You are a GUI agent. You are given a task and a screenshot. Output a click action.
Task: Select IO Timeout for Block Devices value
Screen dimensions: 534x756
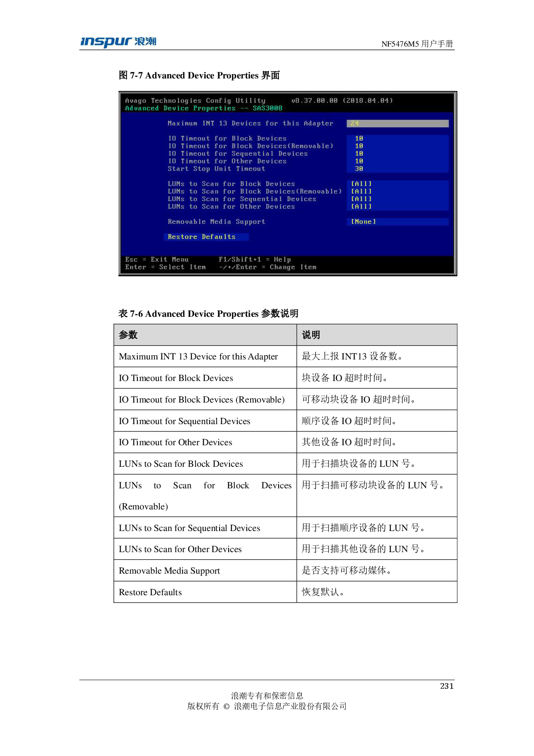(x=359, y=139)
